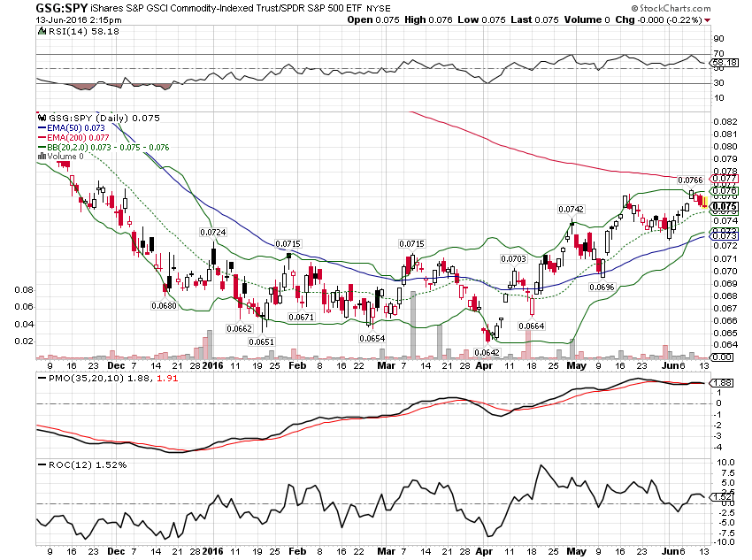Click the RSI(14) 58.18 legend label

(x=84, y=32)
